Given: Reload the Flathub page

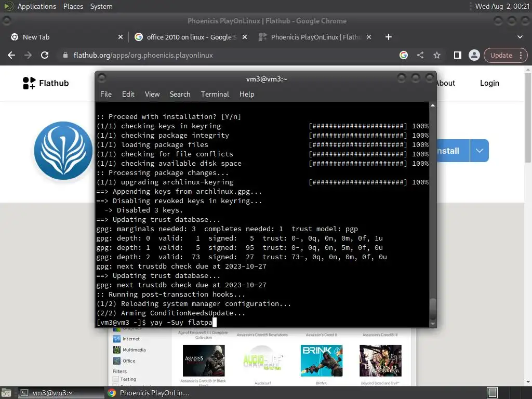Looking at the screenshot, I should [45, 55].
